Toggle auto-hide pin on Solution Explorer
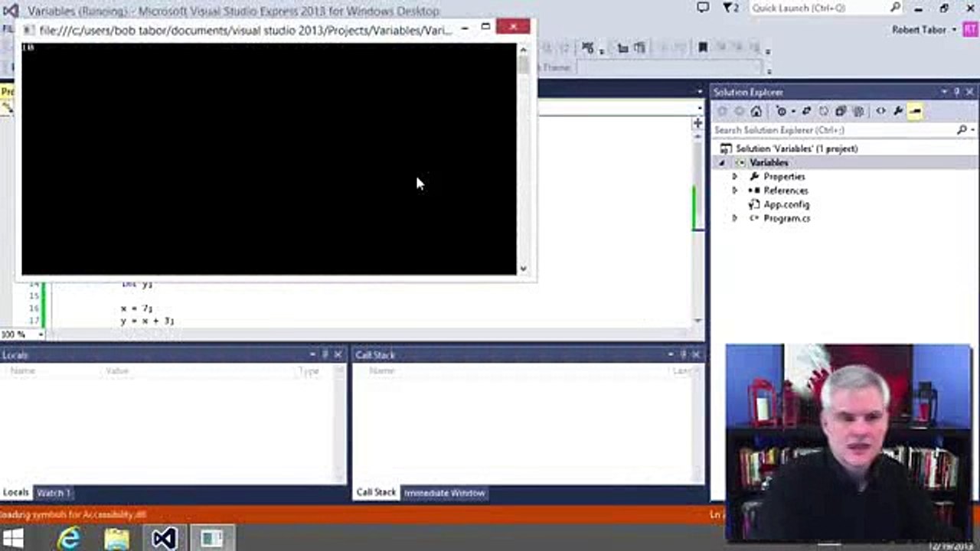 click(x=957, y=92)
